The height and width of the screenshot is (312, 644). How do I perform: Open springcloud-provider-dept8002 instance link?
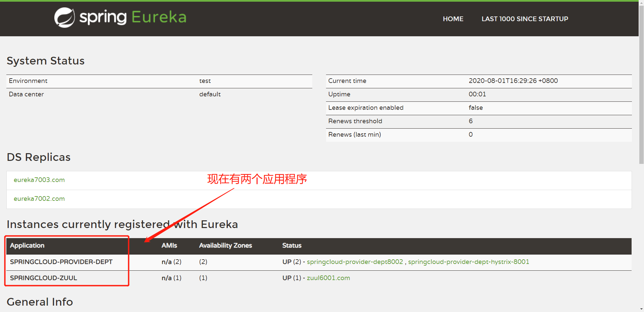[x=355, y=262]
